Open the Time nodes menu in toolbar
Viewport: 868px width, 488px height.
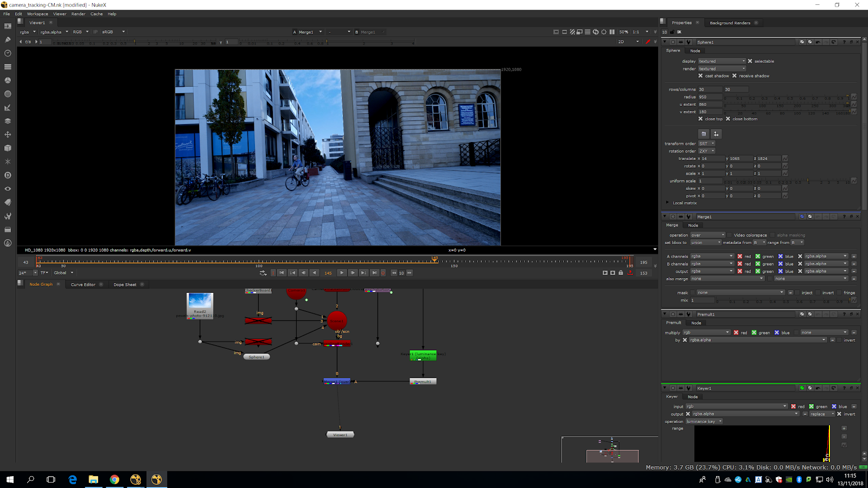[x=8, y=53]
